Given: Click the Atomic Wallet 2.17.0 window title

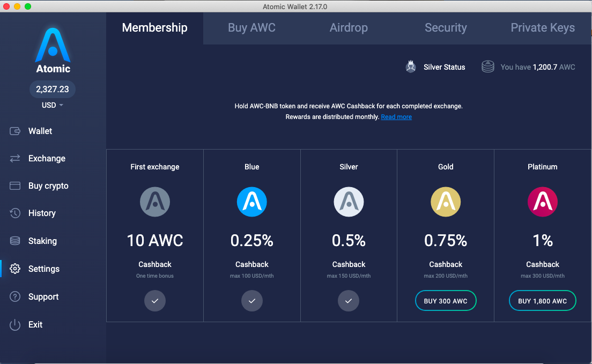Looking at the screenshot, I should [x=295, y=6].
